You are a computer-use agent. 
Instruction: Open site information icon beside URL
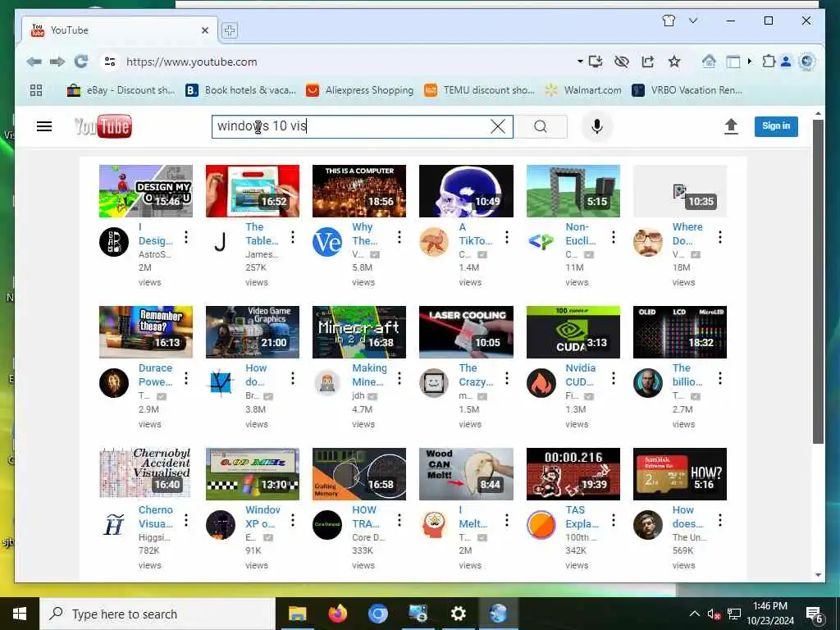110,62
